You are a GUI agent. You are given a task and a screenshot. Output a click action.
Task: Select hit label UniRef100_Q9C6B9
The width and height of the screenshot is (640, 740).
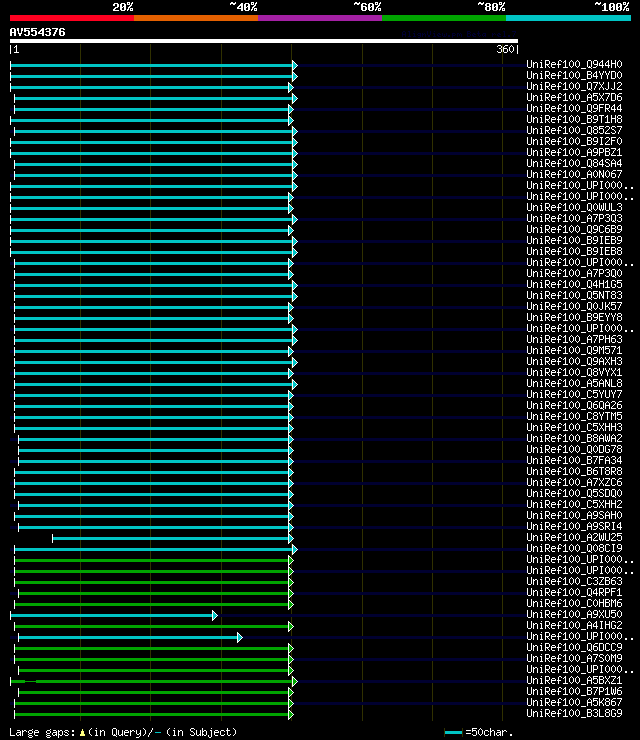pyautogui.click(x=574, y=229)
